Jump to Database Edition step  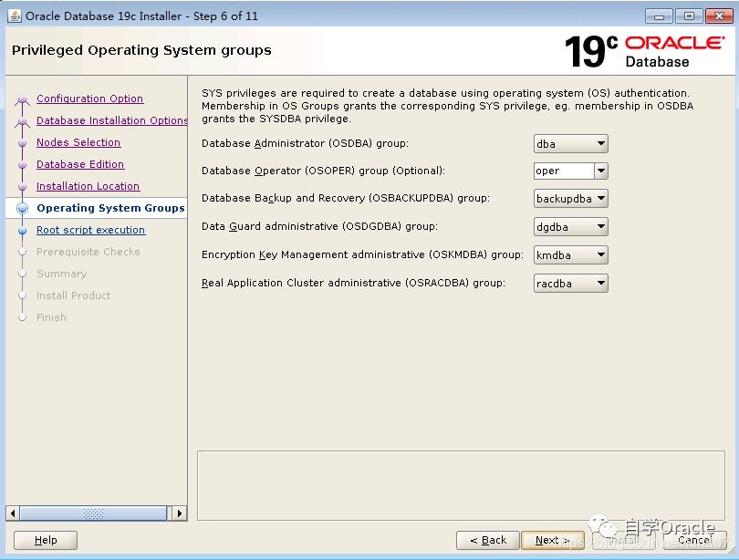click(80, 164)
